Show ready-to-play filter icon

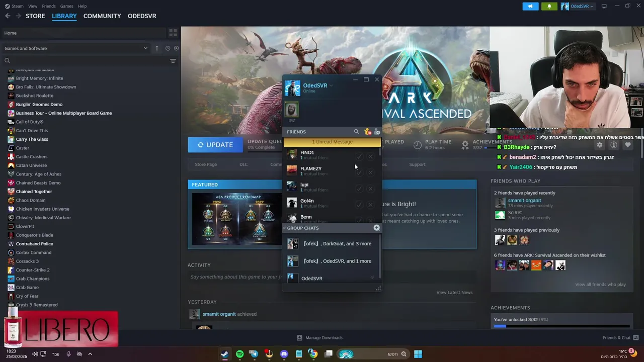pyautogui.click(x=176, y=48)
